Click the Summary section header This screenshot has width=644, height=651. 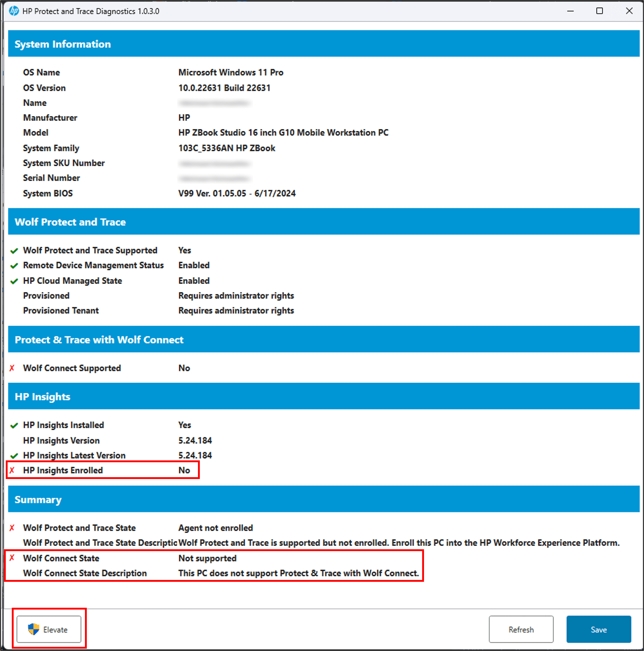coord(38,499)
